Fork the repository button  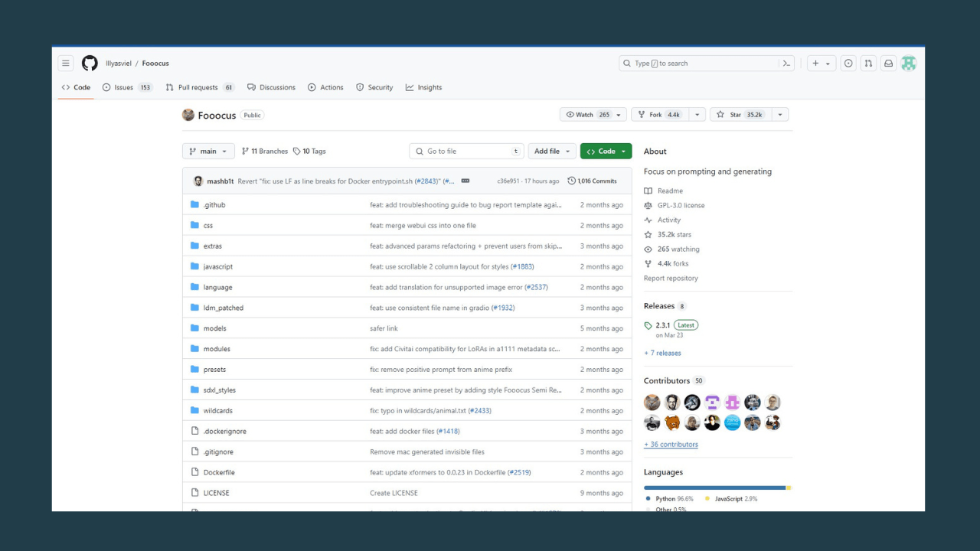tap(658, 115)
